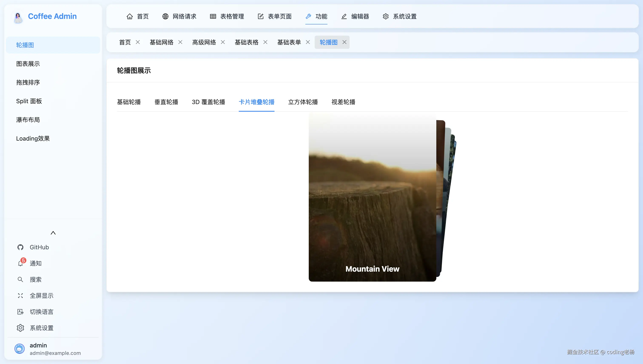Select the 卡片堆叠轮播 carousel mode
Viewport: 643px width, 364px height.
coord(257,102)
